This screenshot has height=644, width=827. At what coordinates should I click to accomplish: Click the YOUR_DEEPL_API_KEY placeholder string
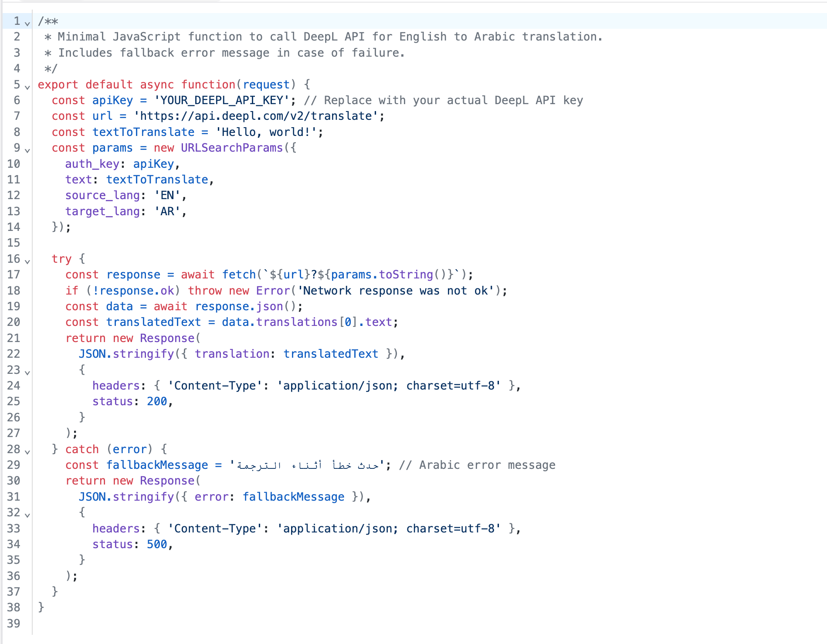coord(222,100)
